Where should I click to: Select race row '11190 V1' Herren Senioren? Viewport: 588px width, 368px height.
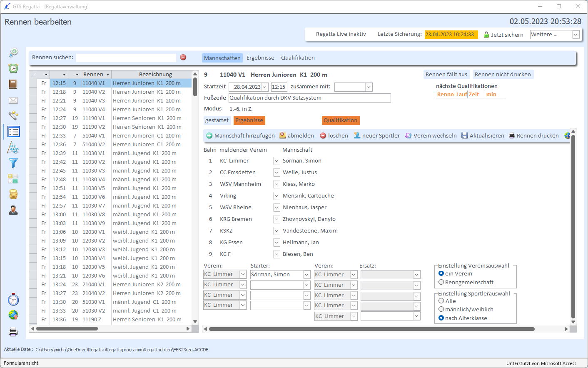coord(110,118)
